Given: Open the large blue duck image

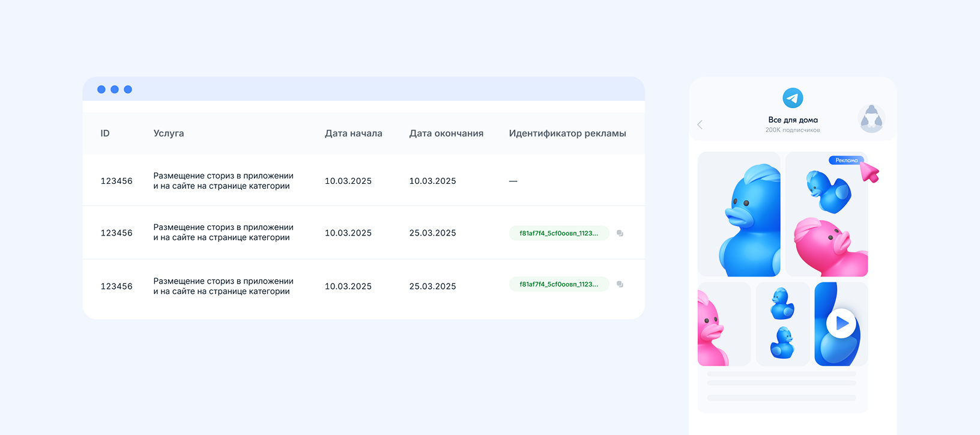Looking at the screenshot, I should click(x=739, y=214).
